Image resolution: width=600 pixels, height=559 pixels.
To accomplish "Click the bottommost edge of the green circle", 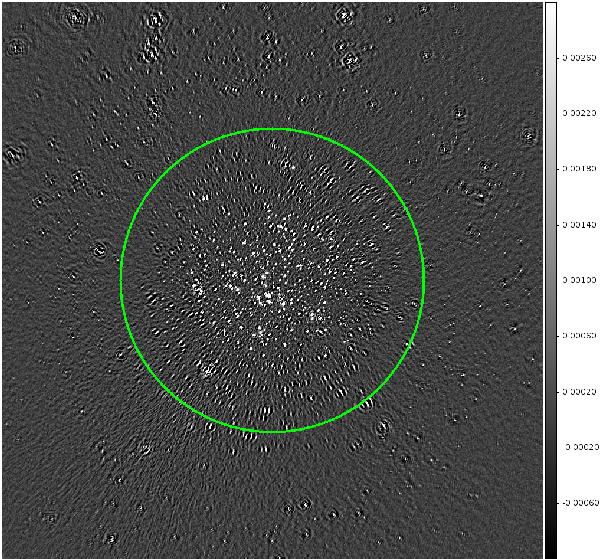I will (272, 432).
